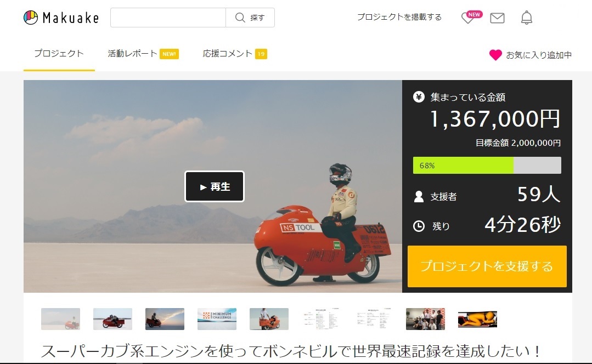Screen dimensions: 592x364
Task: Click the search input field
Action: (168, 18)
